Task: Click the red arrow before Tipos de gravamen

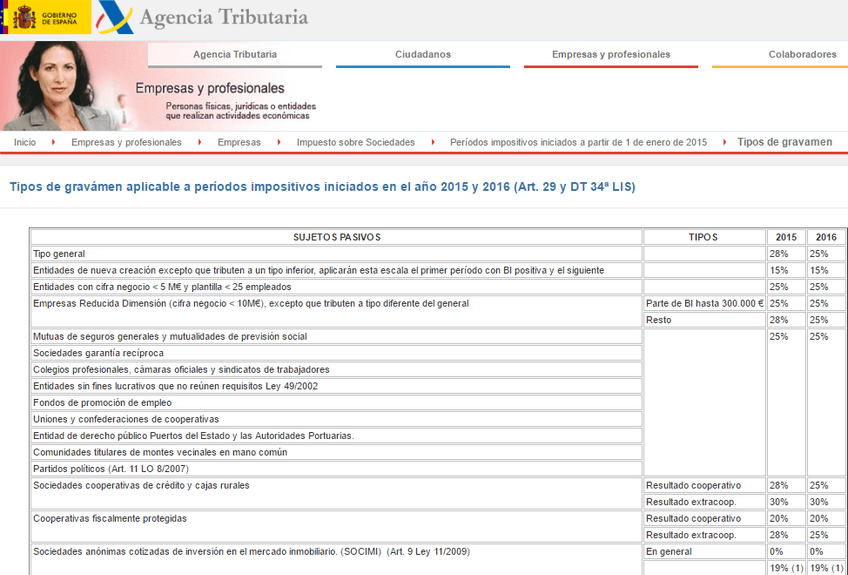Action: coord(723,142)
